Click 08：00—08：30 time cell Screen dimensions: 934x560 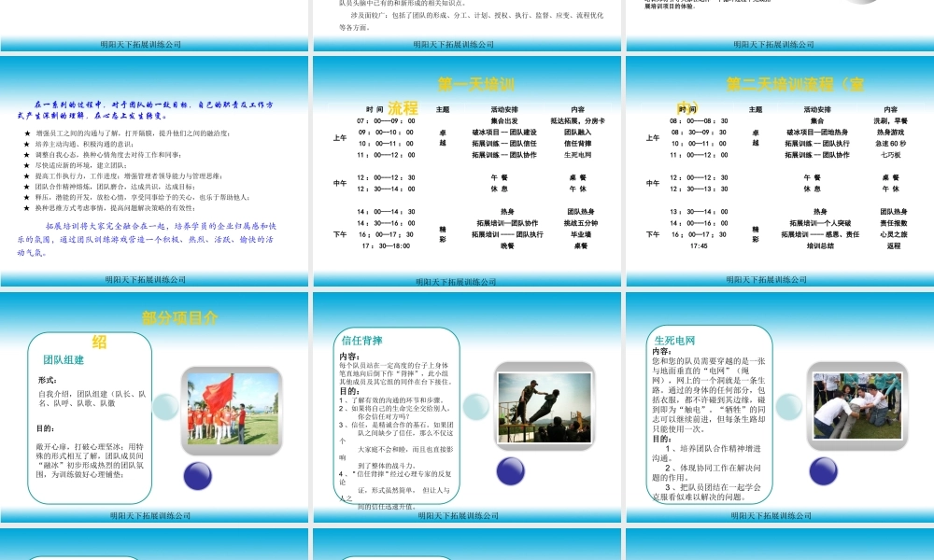point(699,120)
